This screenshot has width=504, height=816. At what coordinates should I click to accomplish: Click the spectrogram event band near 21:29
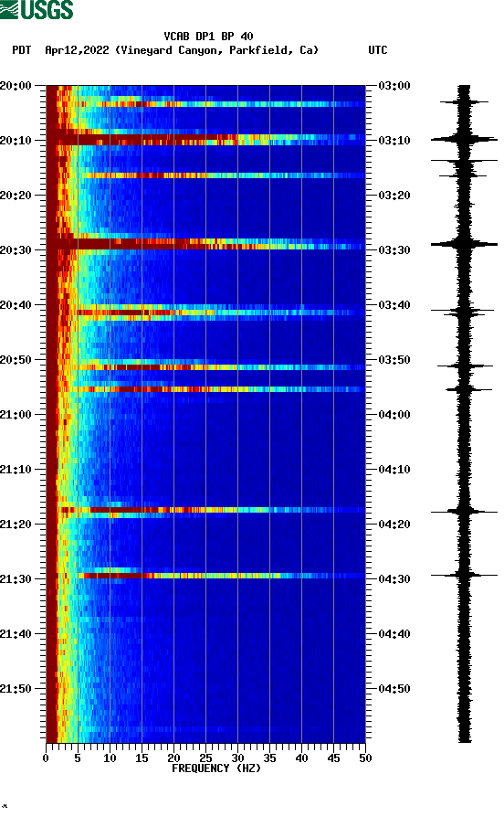[206, 576]
